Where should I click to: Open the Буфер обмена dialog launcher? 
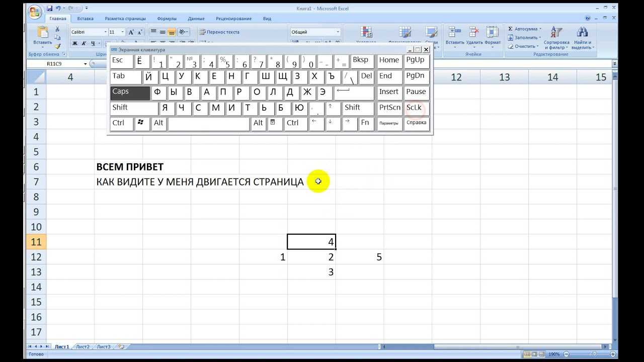point(63,54)
